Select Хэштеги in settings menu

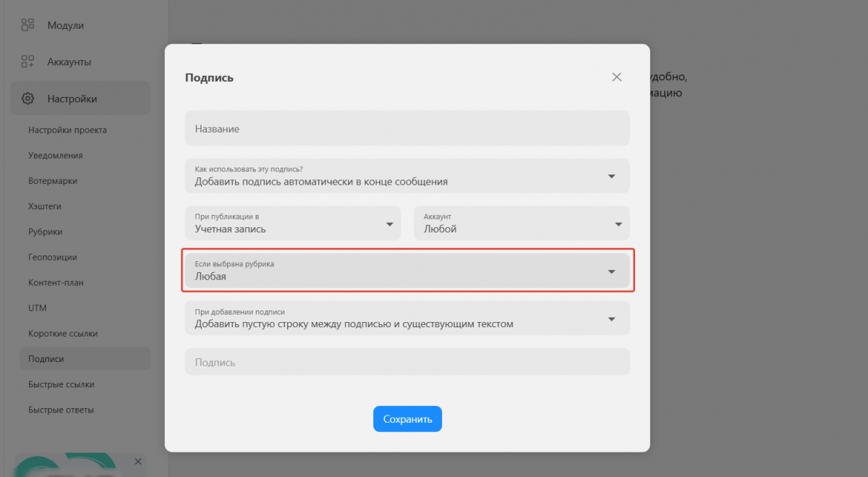pyautogui.click(x=45, y=206)
